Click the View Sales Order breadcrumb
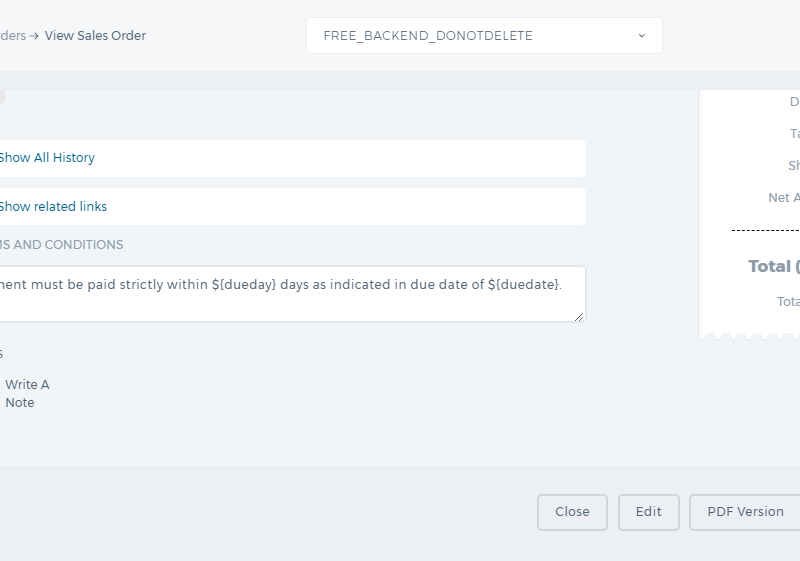Screen dimensions: 800x561 tap(95, 36)
